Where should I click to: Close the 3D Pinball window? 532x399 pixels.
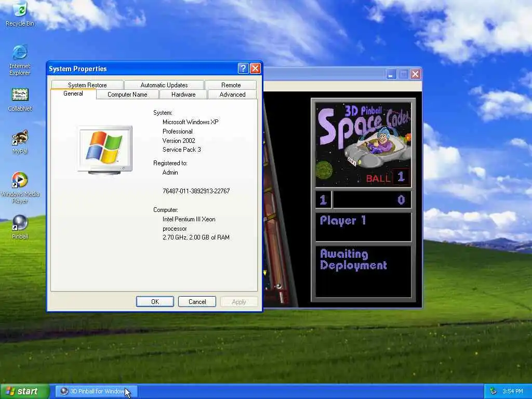tap(415, 74)
